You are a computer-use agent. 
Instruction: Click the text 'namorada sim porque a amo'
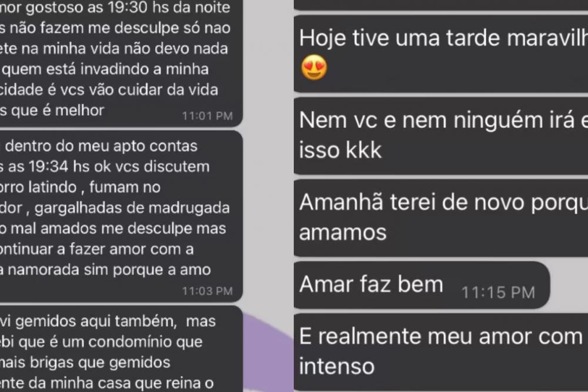(x=109, y=270)
